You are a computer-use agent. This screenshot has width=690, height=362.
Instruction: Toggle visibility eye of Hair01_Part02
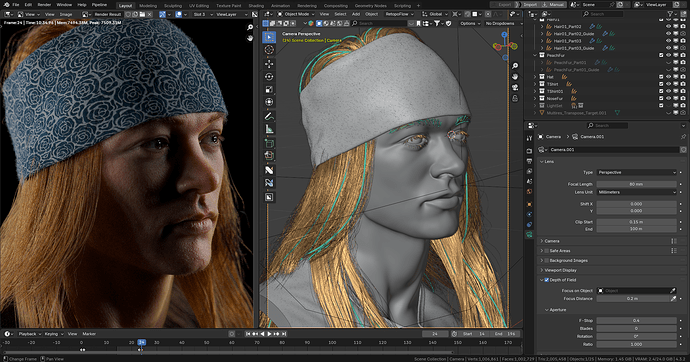(x=668, y=26)
